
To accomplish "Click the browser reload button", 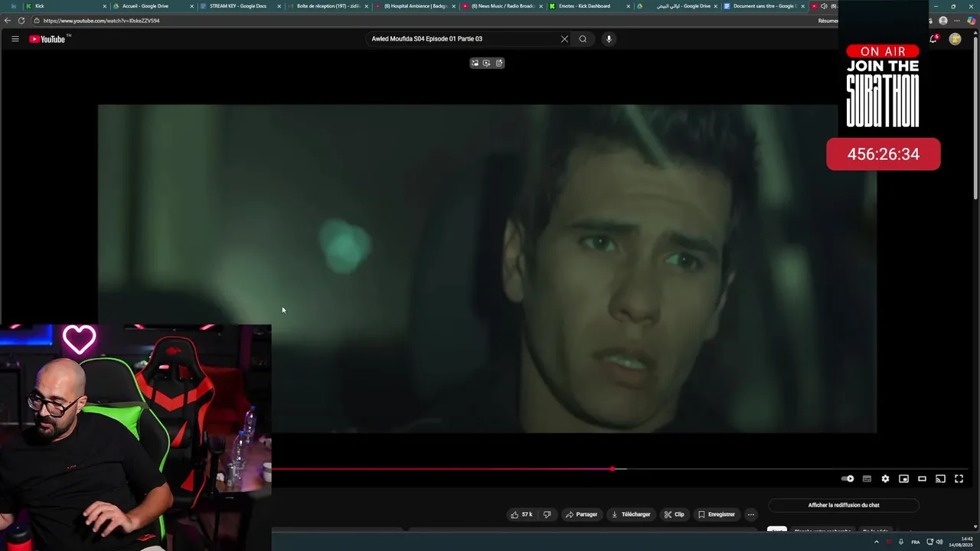I will coord(21,21).
